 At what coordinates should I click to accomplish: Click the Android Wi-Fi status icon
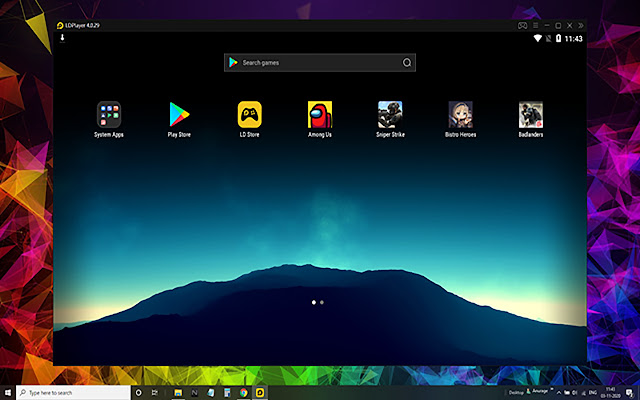point(538,38)
